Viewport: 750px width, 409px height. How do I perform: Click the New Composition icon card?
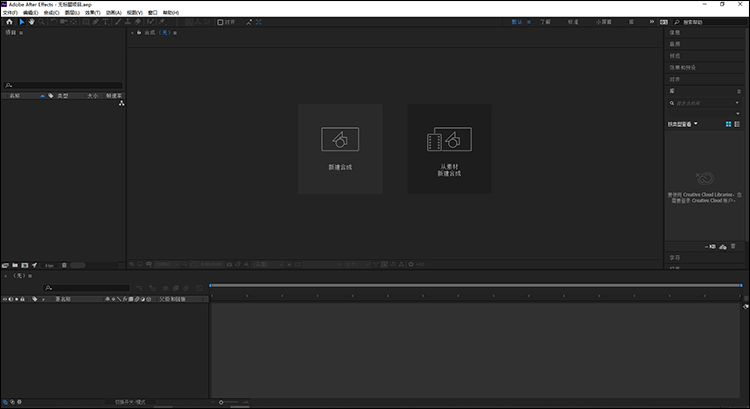[340, 149]
